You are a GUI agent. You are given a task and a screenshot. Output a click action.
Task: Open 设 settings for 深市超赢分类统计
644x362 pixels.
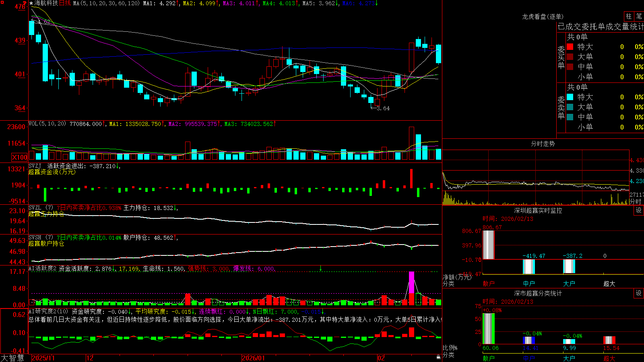pyautogui.click(x=639, y=293)
